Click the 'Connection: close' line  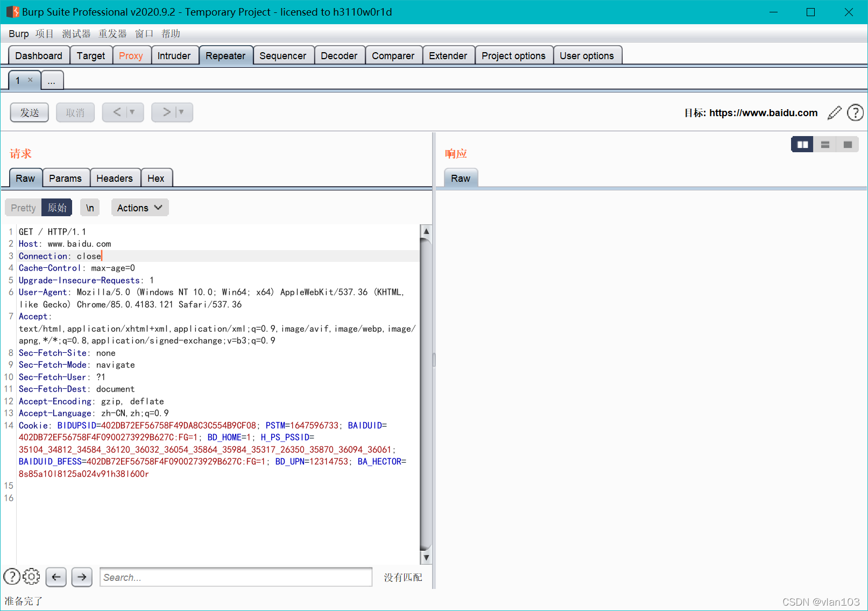[60, 256]
